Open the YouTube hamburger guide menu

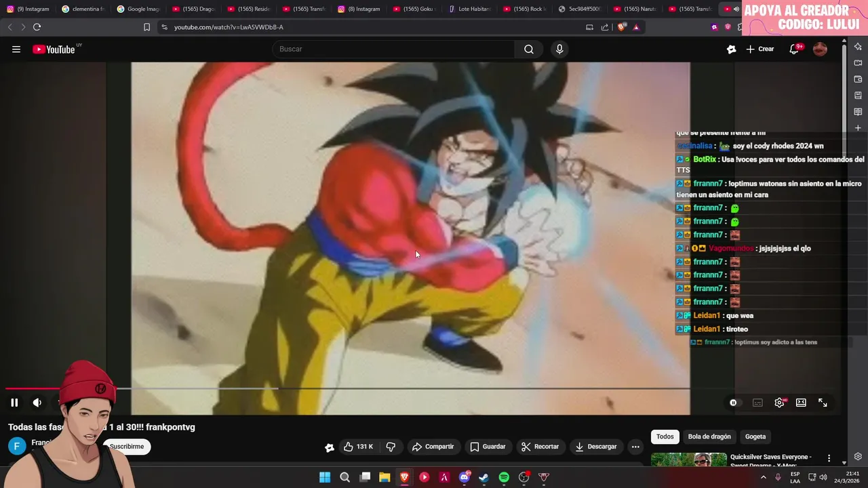[16, 49]
